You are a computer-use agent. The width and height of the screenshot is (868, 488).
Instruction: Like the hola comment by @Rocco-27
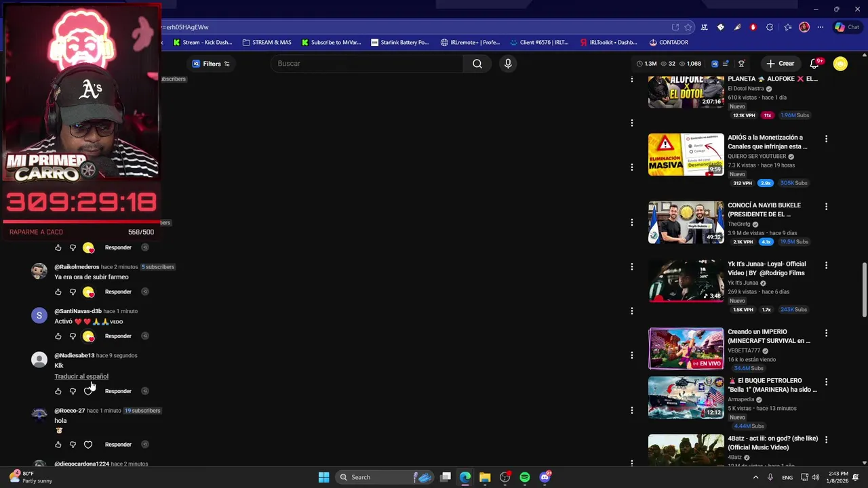click(58, 445)
